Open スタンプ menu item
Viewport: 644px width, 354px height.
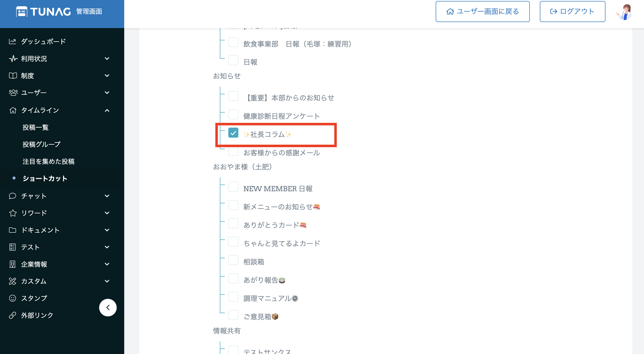click(x=34, y=298)
